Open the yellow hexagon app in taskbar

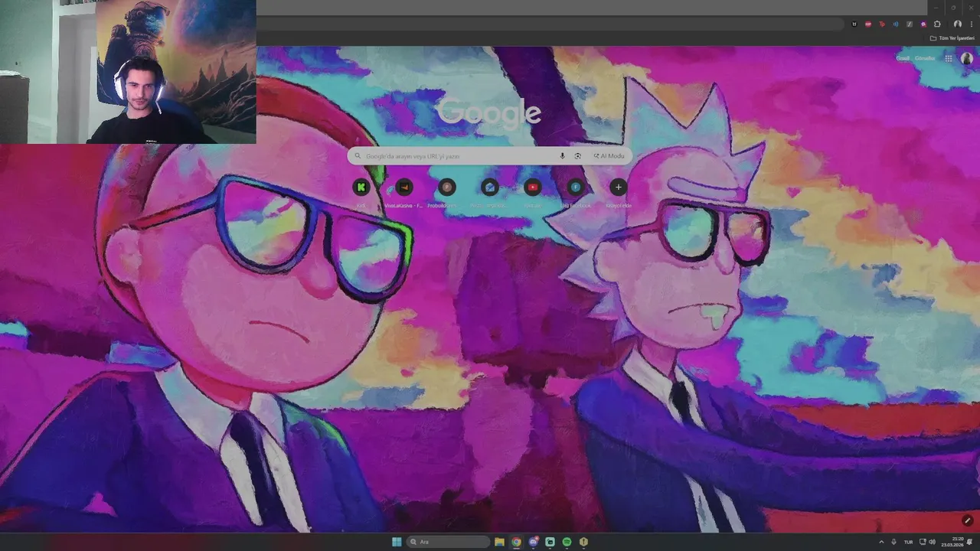click(x=583, y=542)
